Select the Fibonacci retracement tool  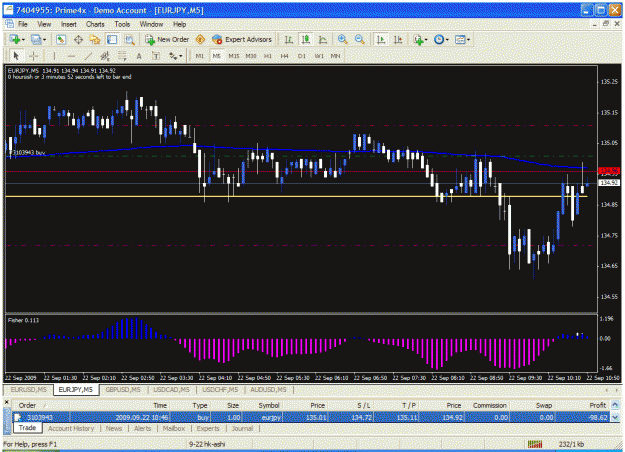pyautogui.click(x=122, y=56)
